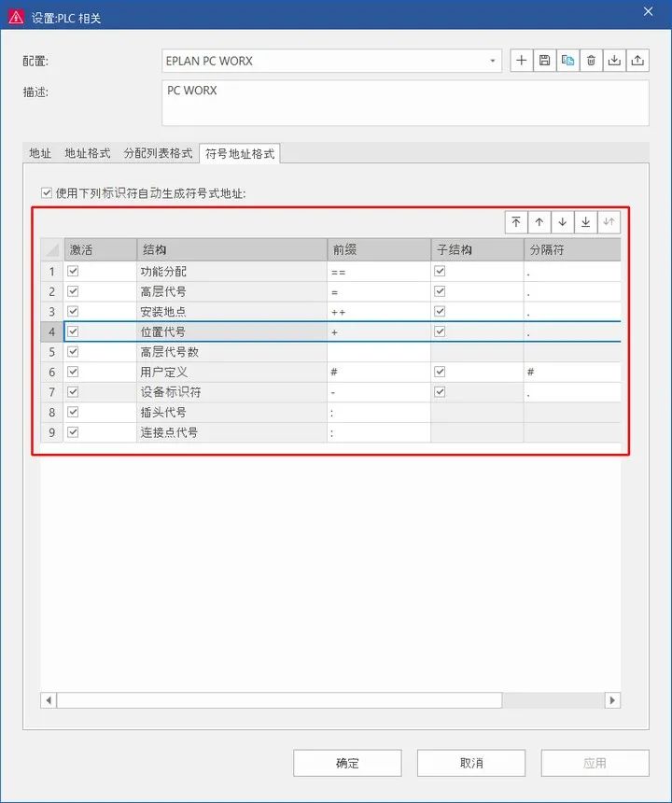The image size is (672, 803).
Task: Move selected row up one position
Action: [539, 222]
